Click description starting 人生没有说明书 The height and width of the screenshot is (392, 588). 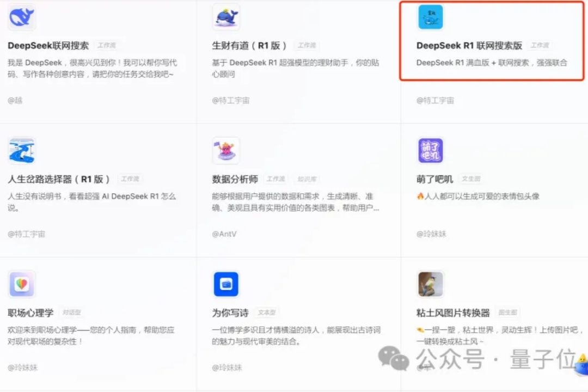pyautogui.click(x=92, y=202)
